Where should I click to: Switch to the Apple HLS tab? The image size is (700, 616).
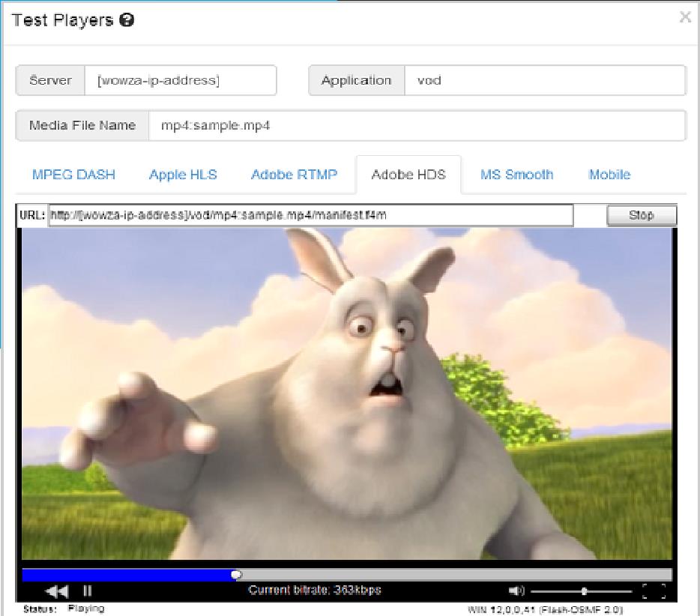(183, 175)
